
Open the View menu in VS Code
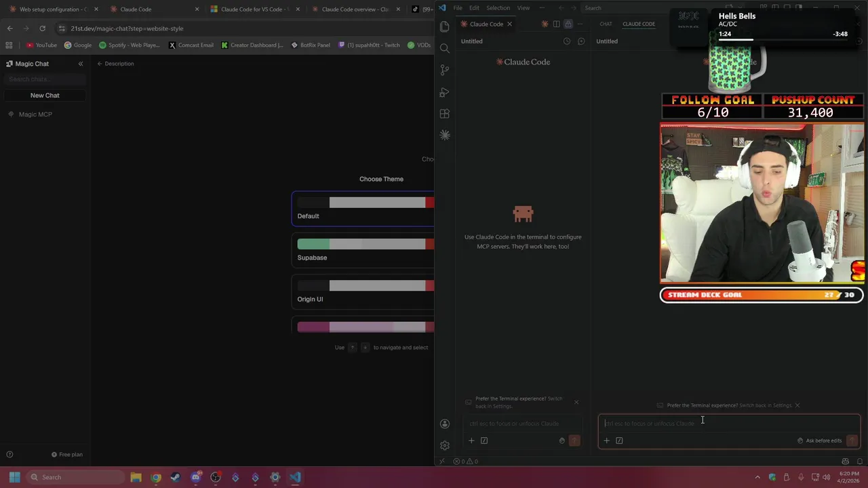[x=524, y=8]
